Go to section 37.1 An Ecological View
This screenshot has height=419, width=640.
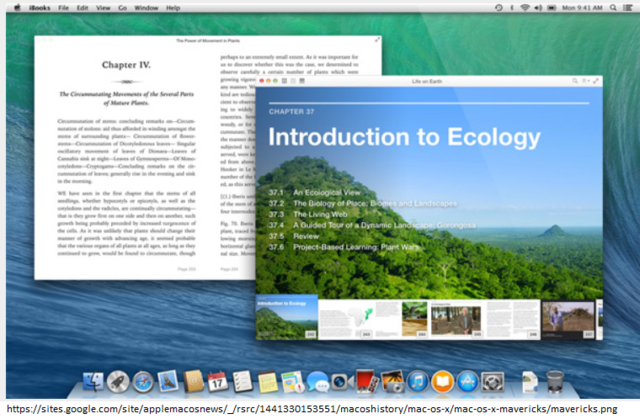pos(315,192)
